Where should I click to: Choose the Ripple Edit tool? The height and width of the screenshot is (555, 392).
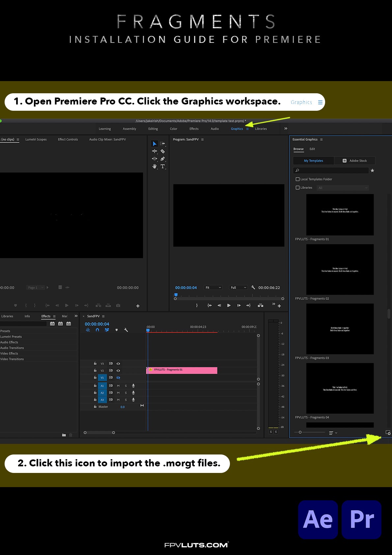[154, 151]
